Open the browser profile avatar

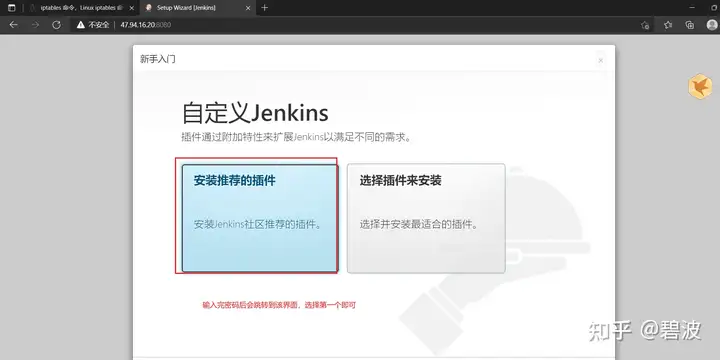[x=712, y=25]
